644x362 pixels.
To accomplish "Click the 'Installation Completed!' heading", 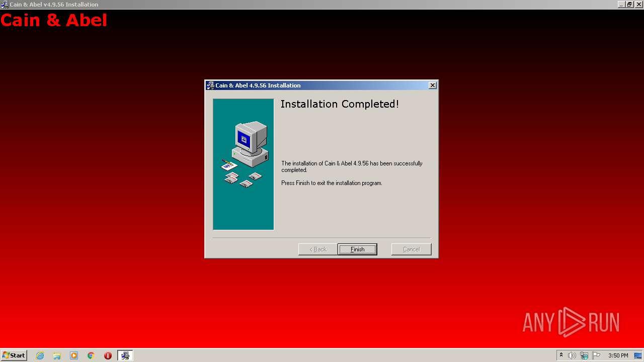I will 340,104.
